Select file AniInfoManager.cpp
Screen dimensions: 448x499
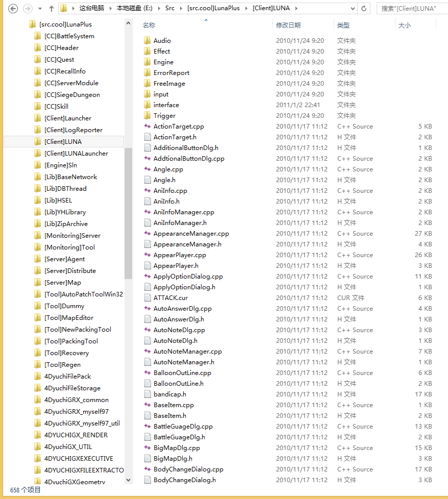tap(184, 212)
